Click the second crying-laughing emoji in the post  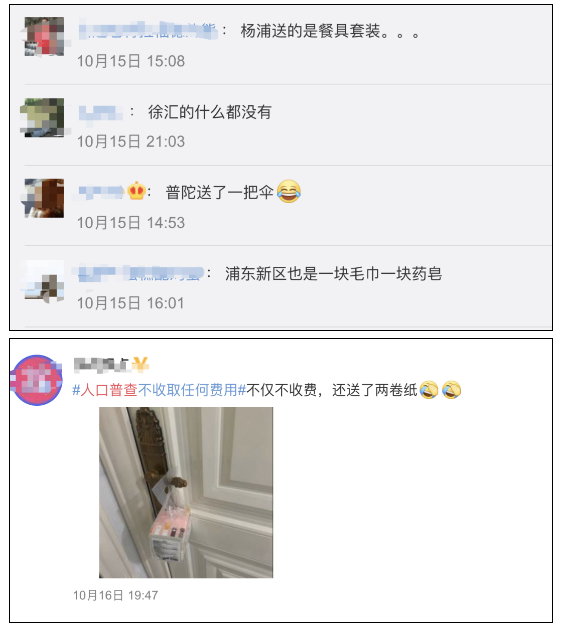point(452,390)
